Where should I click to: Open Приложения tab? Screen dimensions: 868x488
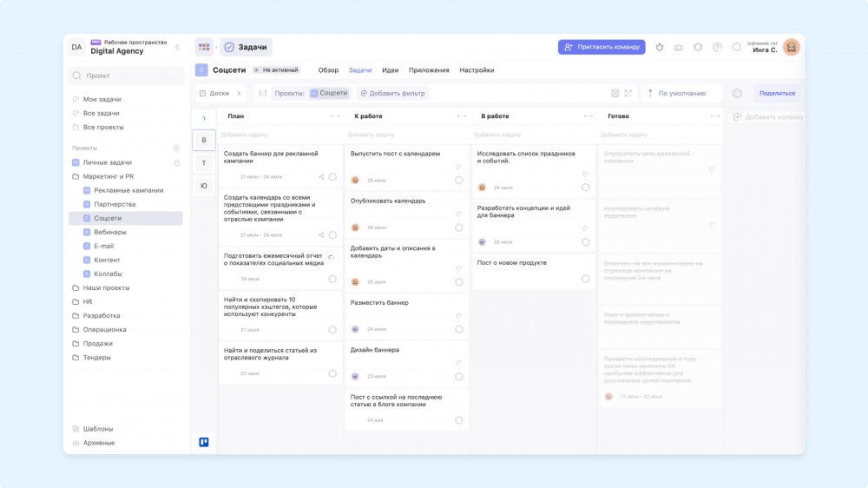[429, 69]
